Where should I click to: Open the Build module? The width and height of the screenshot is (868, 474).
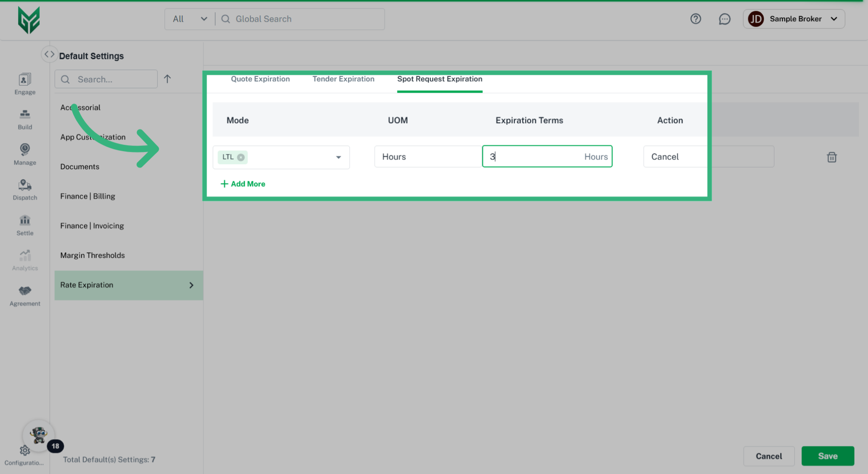coord(24,119)
